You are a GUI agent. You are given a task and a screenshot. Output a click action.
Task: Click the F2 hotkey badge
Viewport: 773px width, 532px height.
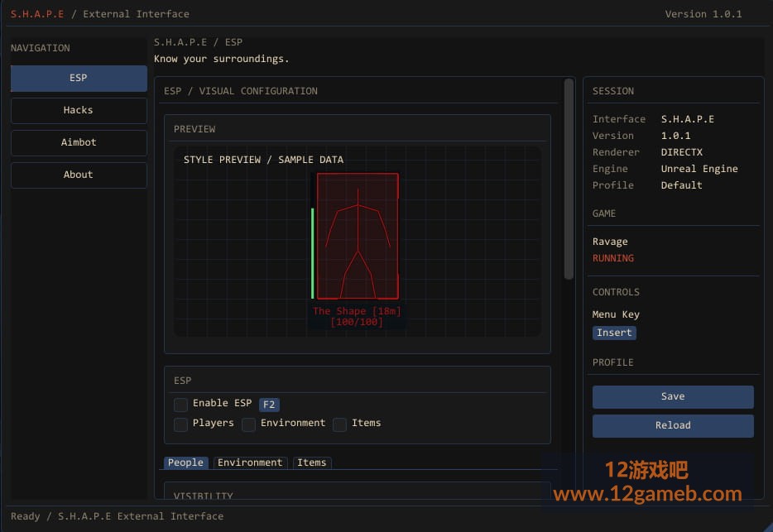point(269,405)
